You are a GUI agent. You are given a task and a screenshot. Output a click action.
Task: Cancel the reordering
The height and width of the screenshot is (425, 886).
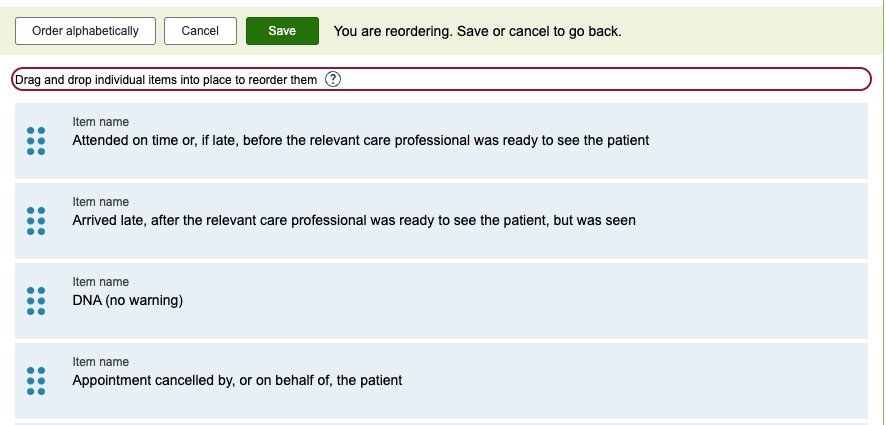pos(200,31)
